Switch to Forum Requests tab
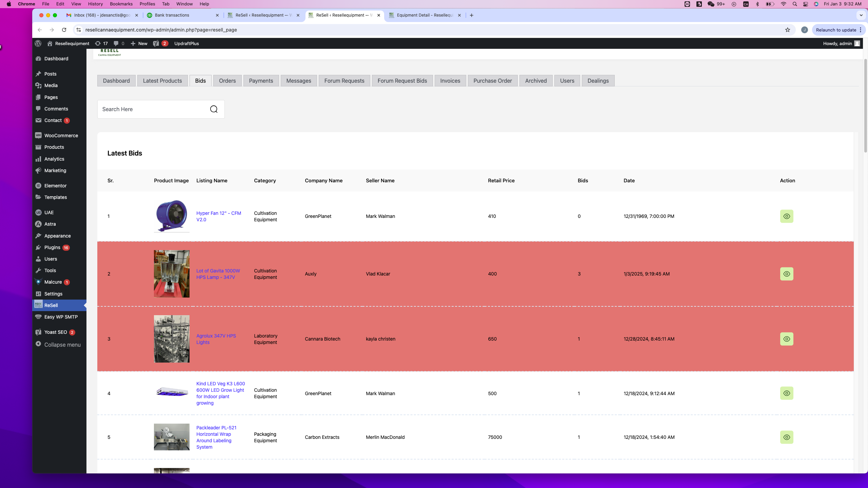Screen dimensions: 868x488 (344, 81)
